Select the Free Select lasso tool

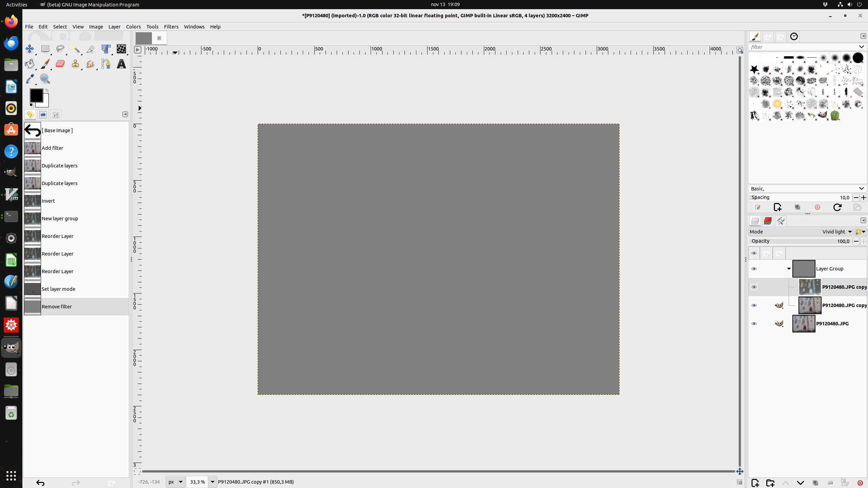coord(60,49)
